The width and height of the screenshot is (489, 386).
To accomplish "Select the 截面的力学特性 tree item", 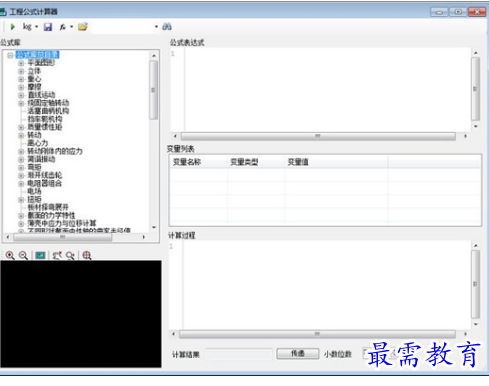I will coord(51,215).
